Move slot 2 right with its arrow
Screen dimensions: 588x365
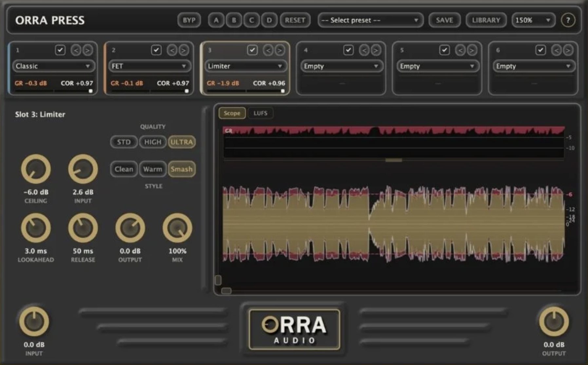(184, 50)
